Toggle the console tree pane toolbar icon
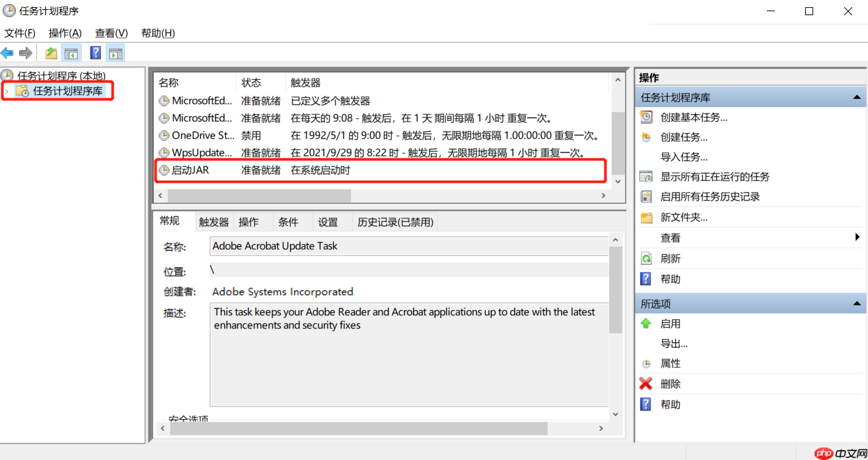This screenshot has width=868, height=460. 71,53
